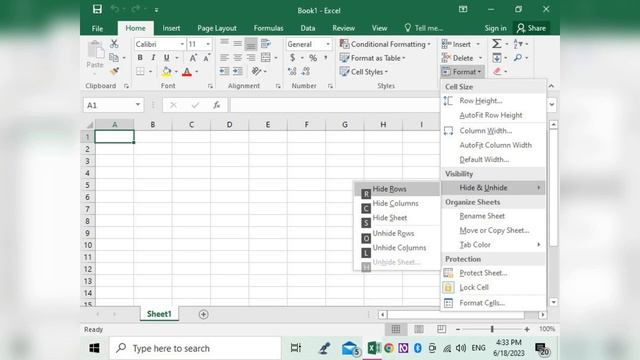Open Cell Styles dropdown
640x360 pixels.
click(364, 71)
